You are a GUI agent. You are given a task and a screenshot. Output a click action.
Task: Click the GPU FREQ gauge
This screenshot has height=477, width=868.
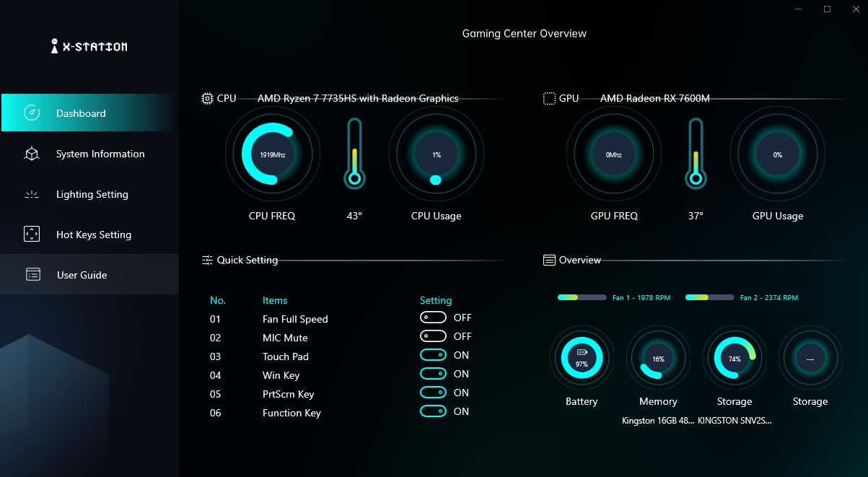click(614, 154)
